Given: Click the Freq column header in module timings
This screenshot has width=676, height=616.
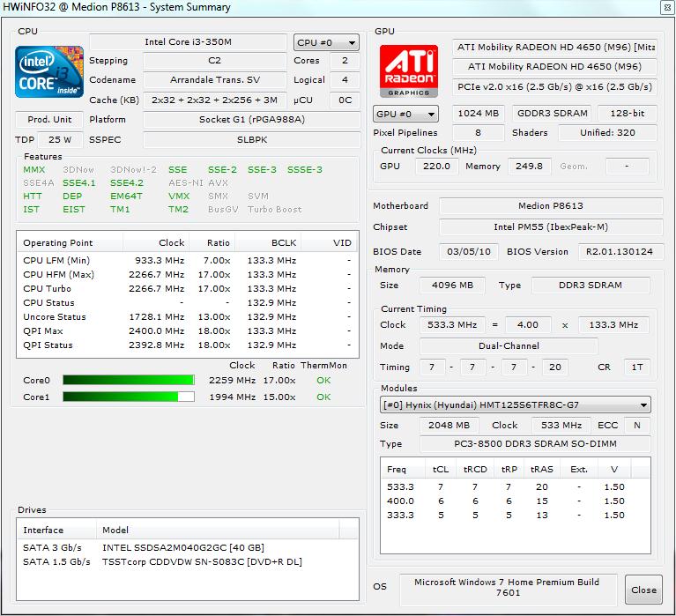Looking at the screenshot, I should click(x=404, y=470).
